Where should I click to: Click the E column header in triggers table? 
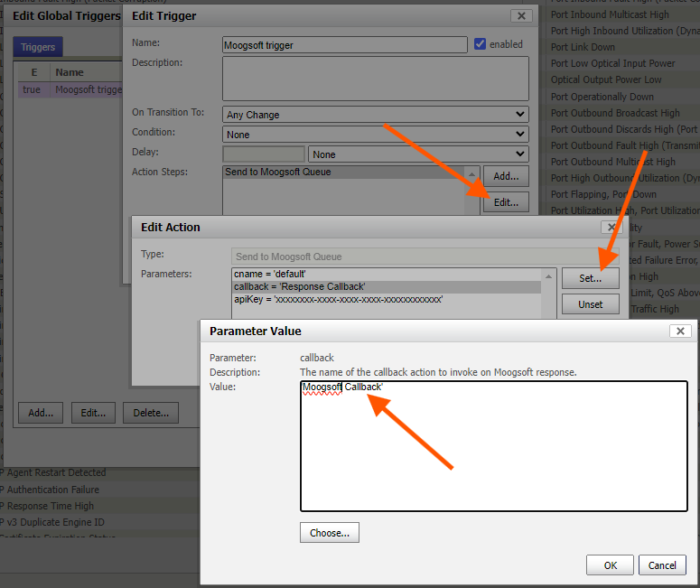tap(34, 72)
